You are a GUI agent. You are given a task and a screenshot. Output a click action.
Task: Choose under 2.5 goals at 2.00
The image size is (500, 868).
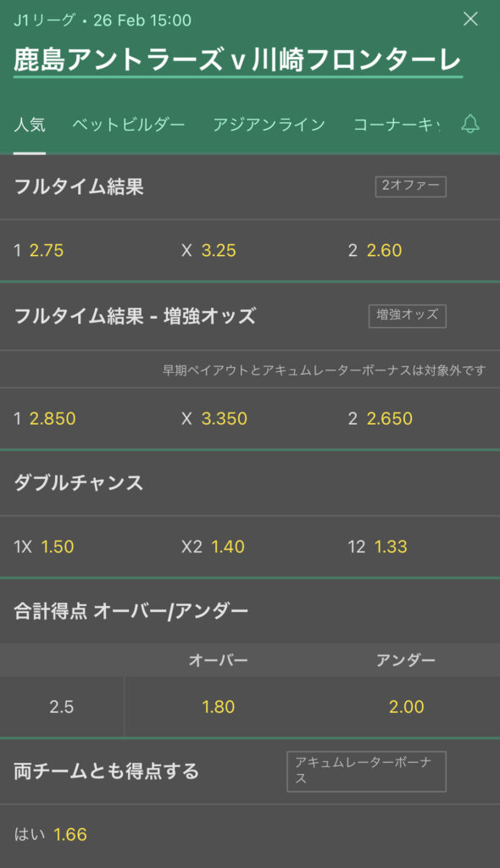(407, 706)
